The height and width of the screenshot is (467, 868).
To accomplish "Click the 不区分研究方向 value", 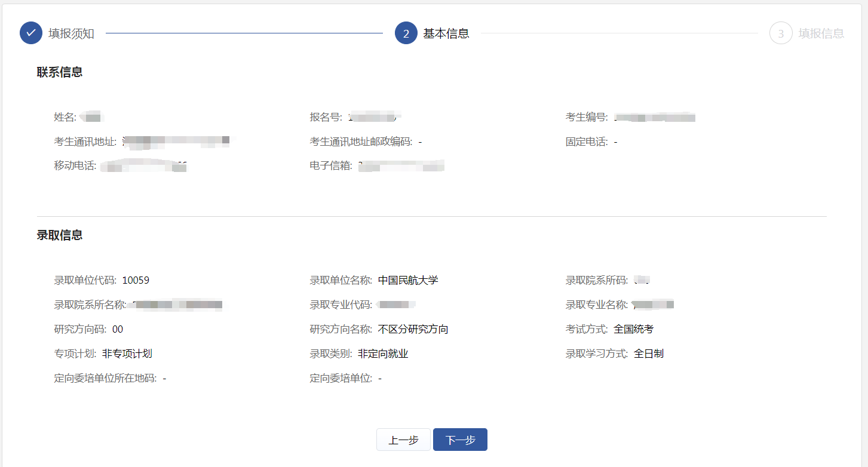I will pyautogui.click(x=413, y=329).
